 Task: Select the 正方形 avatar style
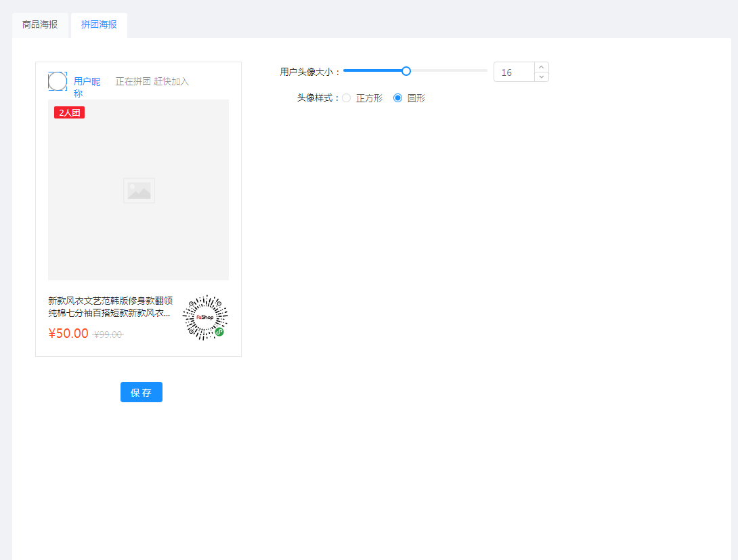tap(346, 98)
